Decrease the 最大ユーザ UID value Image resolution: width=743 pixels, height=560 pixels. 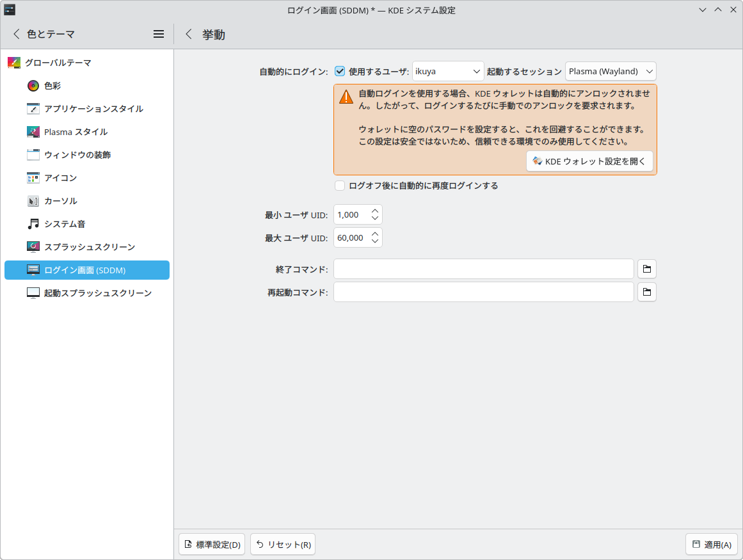375,242
